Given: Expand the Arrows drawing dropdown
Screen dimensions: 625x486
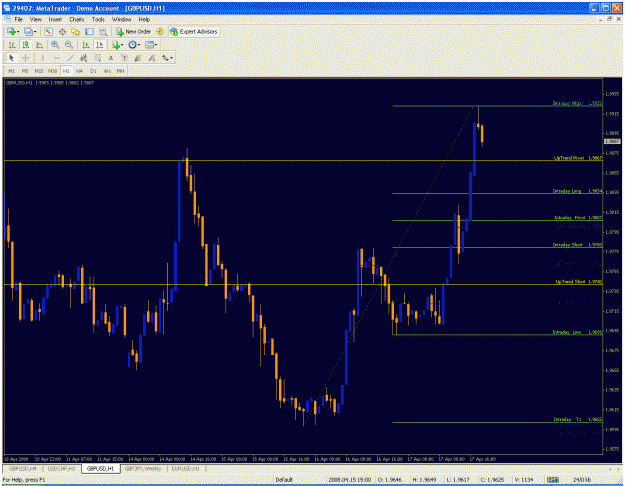Looking at the screenshot, I should (x=171, y=58).
